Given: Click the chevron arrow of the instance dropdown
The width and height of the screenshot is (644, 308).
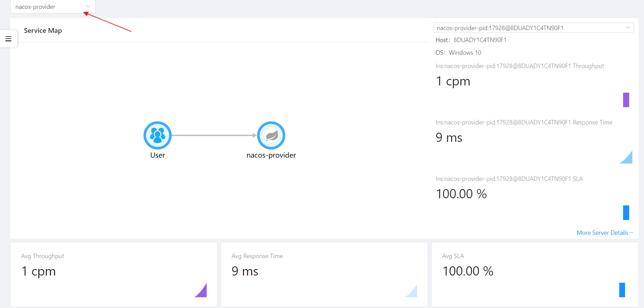Looking at the screenshot, I should tap(628, 28).
